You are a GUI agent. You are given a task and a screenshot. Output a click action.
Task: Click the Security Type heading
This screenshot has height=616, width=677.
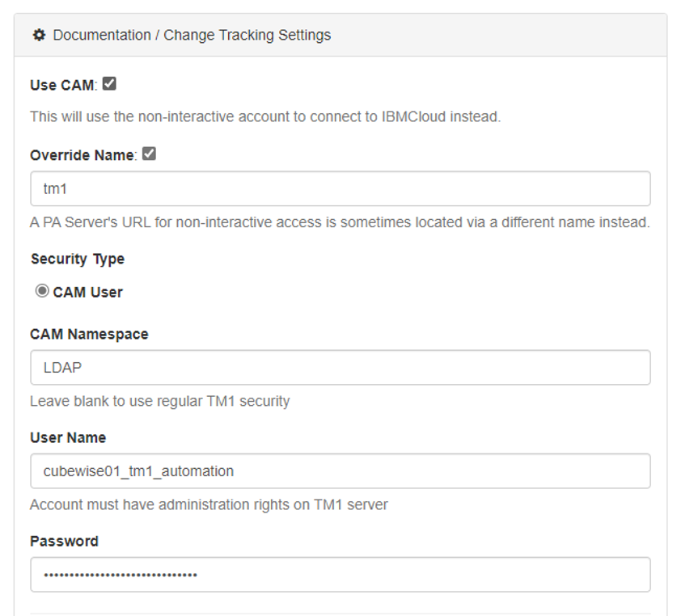point(78,259)
